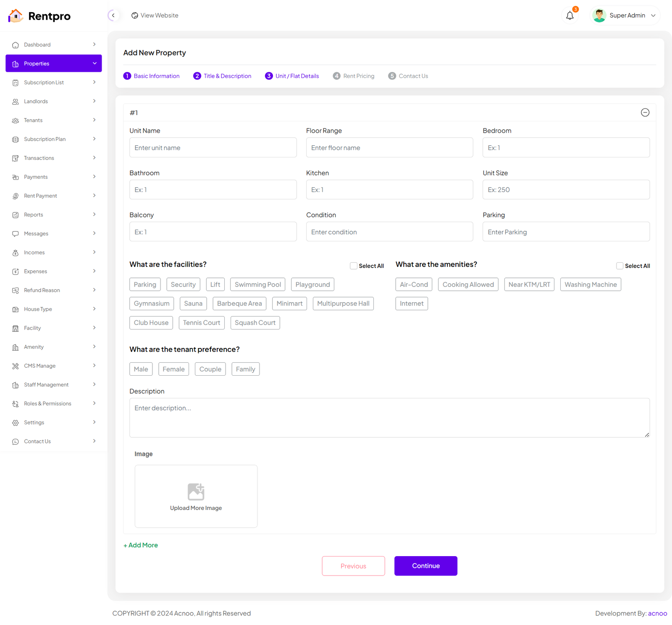Viewport: 672px width, 625px height.
Task: Check Select All for facilities
Action: click(354, 266)
